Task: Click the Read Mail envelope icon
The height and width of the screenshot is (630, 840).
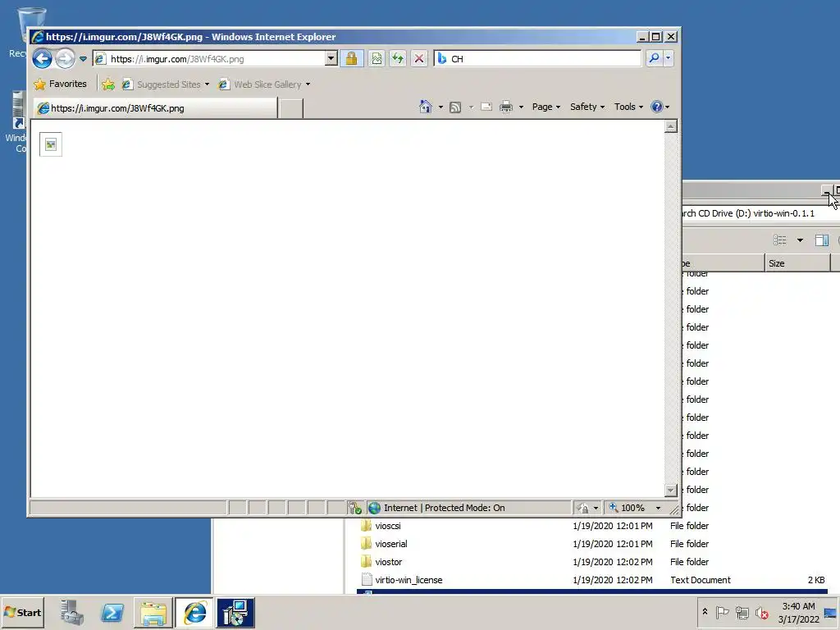Action: click(486, 107)
